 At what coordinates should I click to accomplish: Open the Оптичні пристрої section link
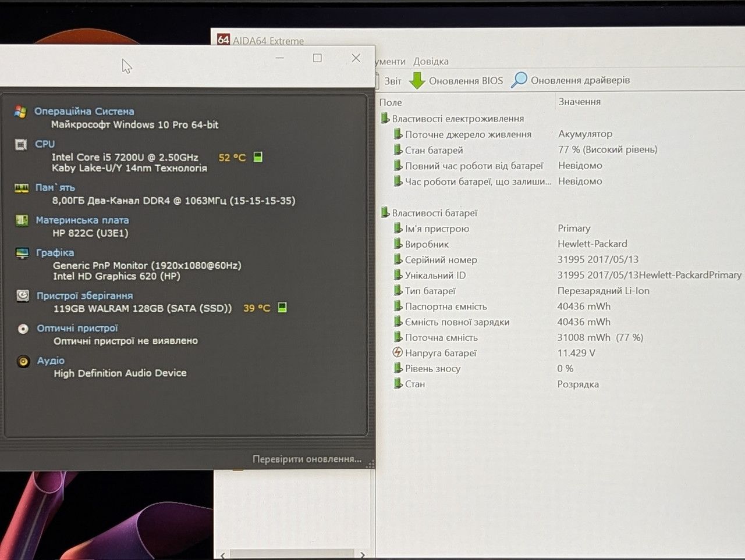pyautogui.click(x=77, y=328)
